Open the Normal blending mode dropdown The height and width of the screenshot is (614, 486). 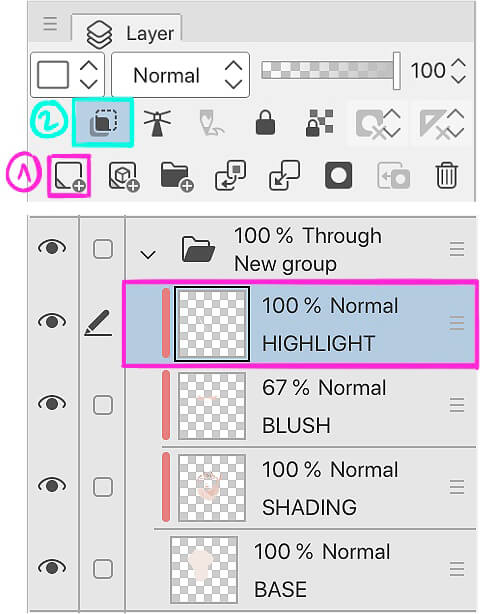pyautogui.click(x=181, y=75)
